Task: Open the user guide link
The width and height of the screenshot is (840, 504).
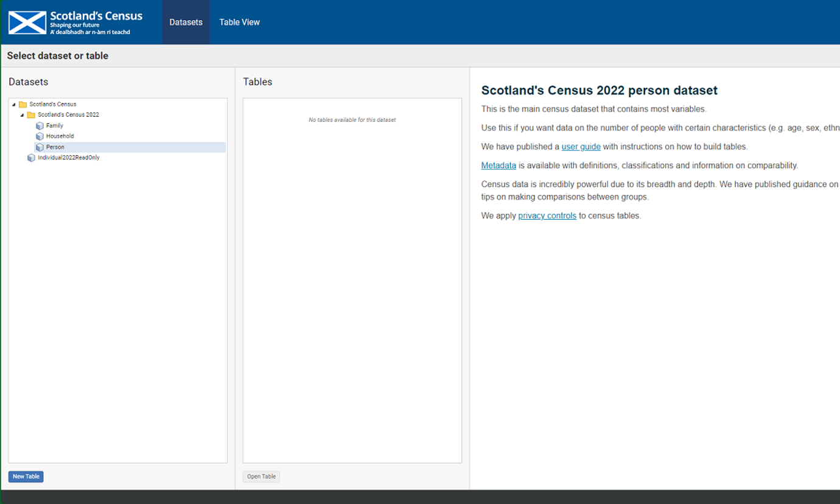Action: [581, 147]
